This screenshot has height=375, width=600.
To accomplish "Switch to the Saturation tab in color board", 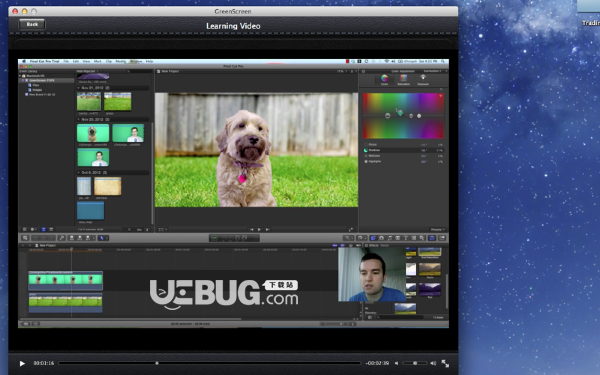I will pos(403,80).
